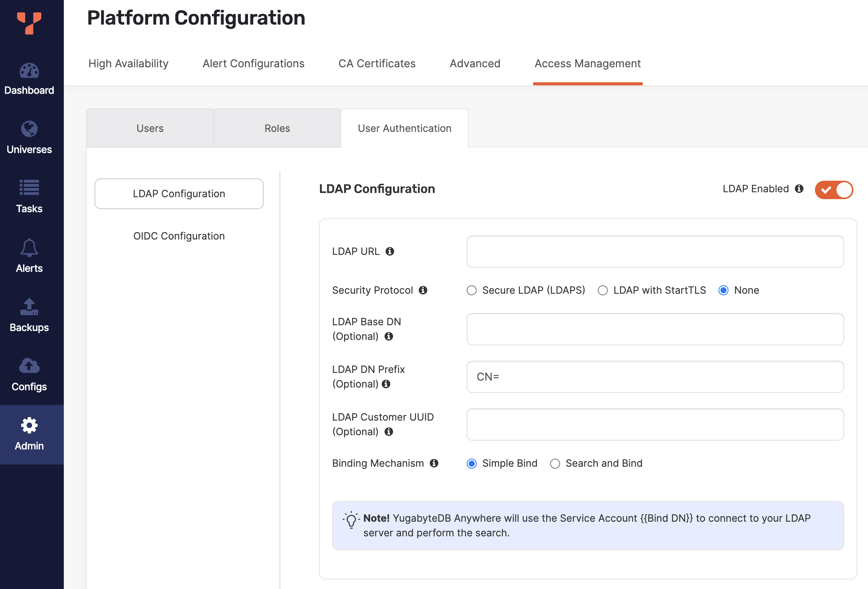The width and height of the screenshot is (868, 589).
Task: Click inside the LDAP Base DN field
Action: (654, 329)
